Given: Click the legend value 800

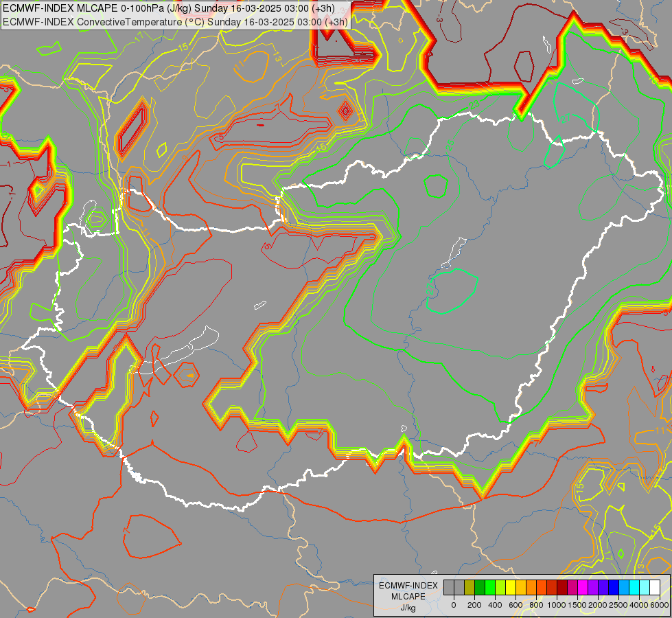Looking at the screenshot, I should point(536,605).
